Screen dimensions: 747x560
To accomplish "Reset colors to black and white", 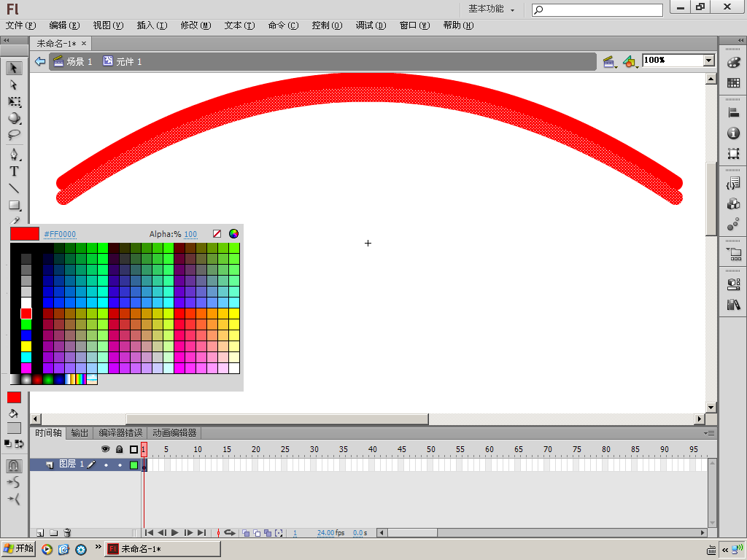I will 8,443.
